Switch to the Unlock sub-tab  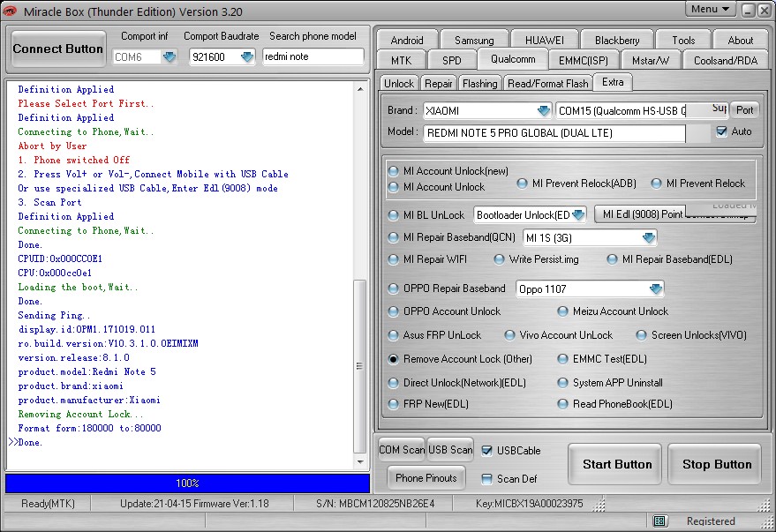[x=399, y=83]
